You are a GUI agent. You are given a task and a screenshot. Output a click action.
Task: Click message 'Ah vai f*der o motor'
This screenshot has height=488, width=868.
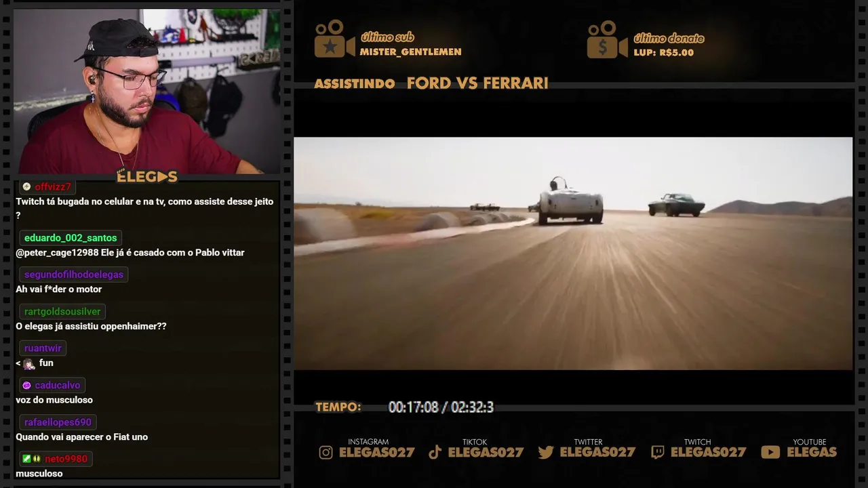click(59, 289)
